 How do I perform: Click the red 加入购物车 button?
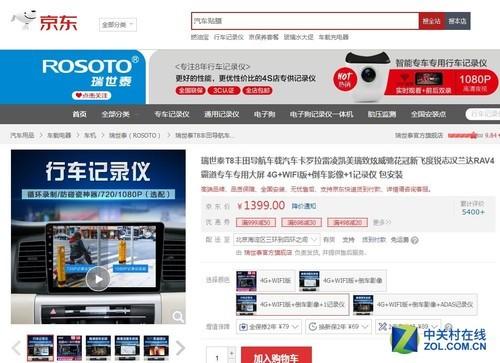(x=276, y=355)
